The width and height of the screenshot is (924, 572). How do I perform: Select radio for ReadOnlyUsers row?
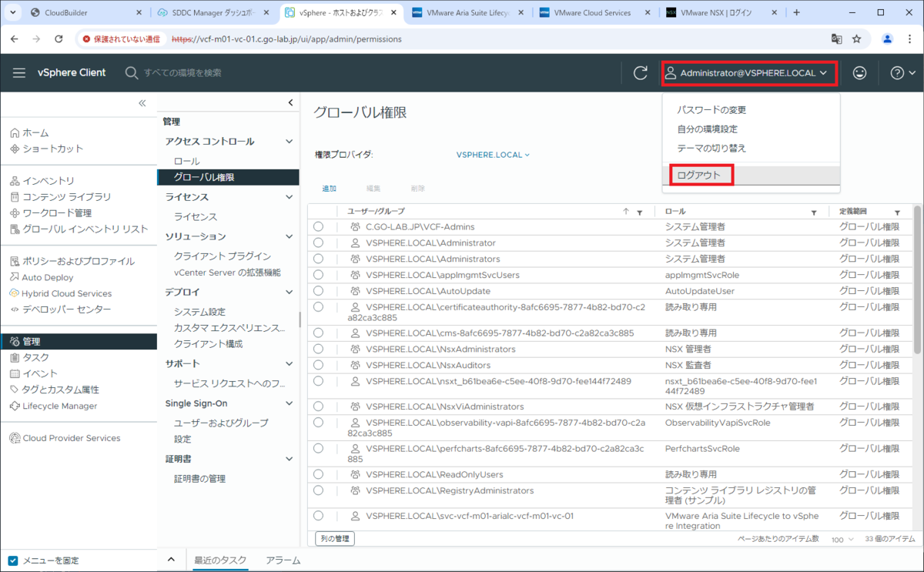[319, 474]
